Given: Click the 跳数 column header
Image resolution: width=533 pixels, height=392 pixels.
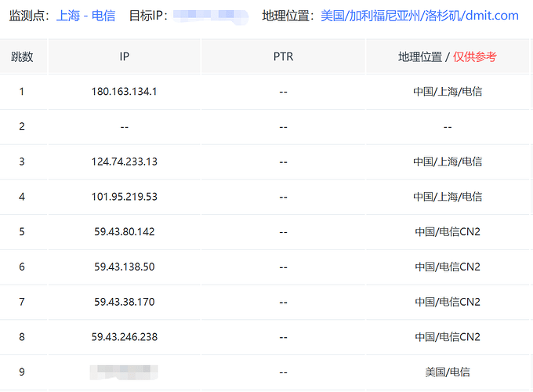Looking at the screenshot, I should [x=22, y=56].
